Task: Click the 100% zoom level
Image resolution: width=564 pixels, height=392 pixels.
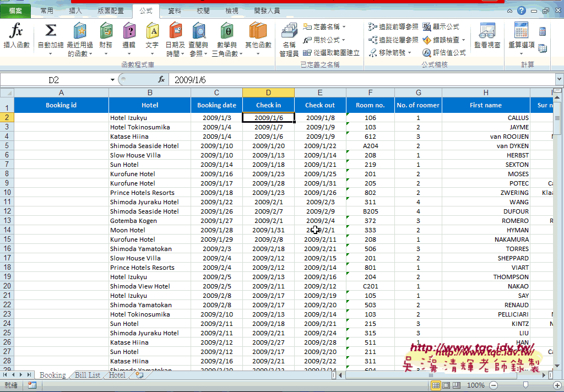Action: (475, 385)
